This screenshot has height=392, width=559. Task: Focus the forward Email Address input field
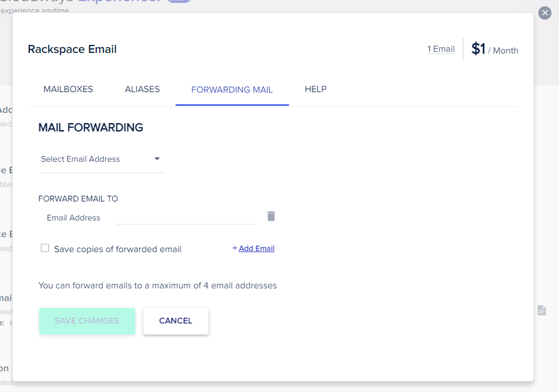point(187,218)
